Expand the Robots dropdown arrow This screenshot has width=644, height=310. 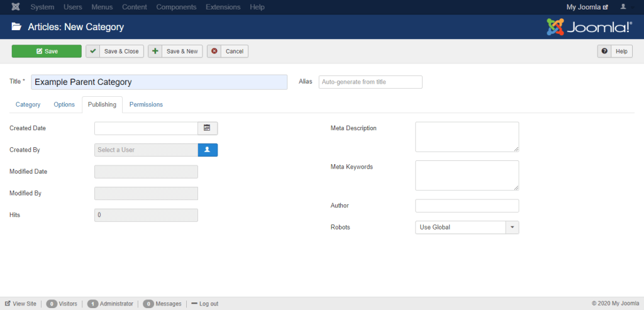tap(512, 227)
